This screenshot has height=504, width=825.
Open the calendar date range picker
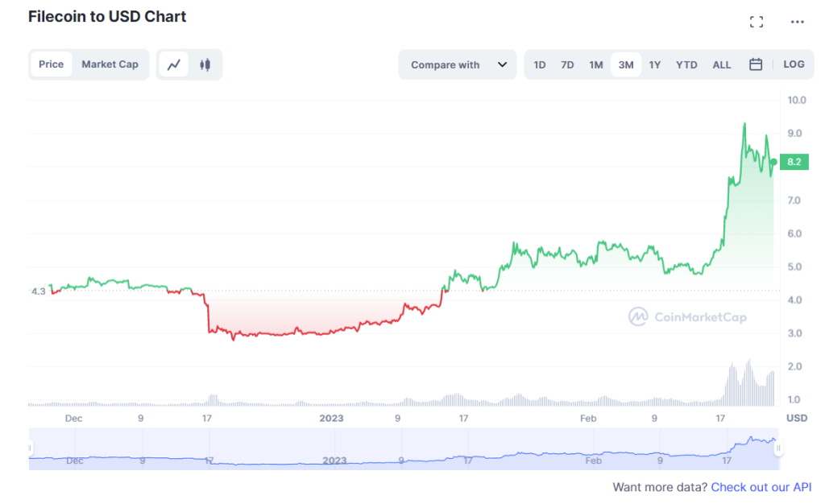(x=756, y=64)
